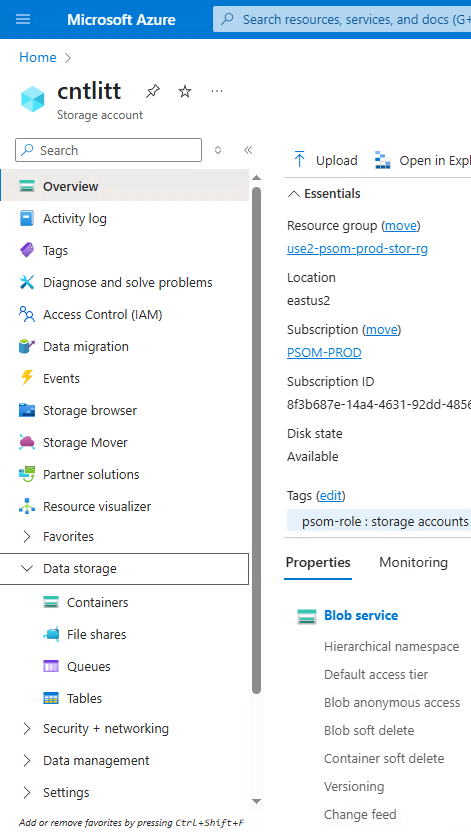Click the storage account cube icon
This screenshot has height=832, width=471.
coord(33,99)
